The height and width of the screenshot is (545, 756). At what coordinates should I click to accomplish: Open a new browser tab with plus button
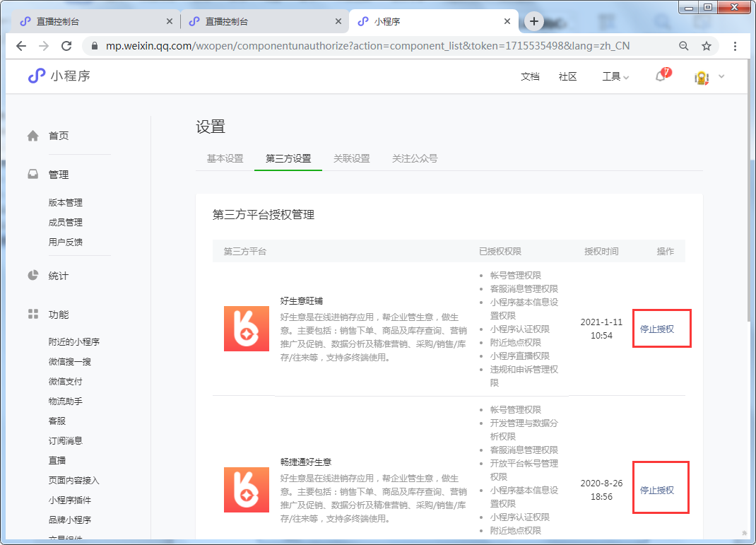[533, 21]
